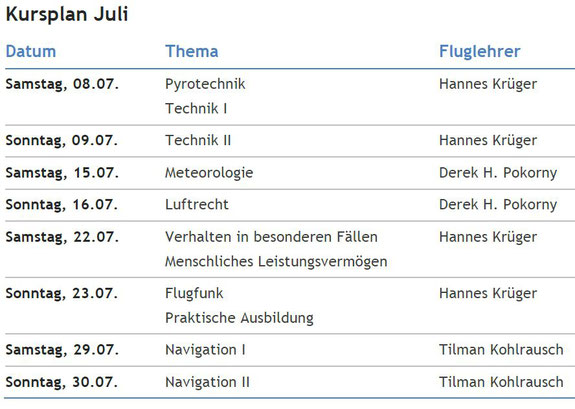The image size is (575, 409).
Task: Select the Navigation I topic
Action: [205, 350]
